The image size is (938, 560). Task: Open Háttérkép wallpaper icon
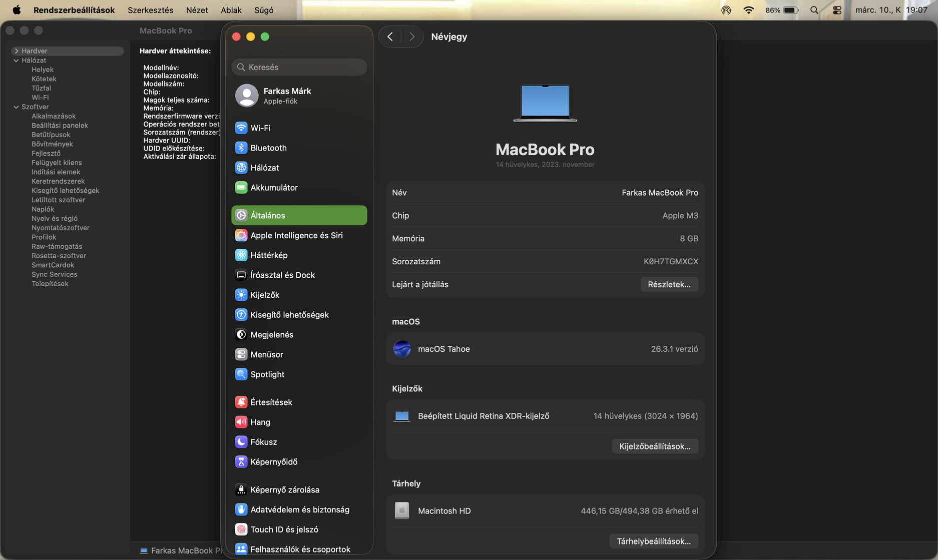coord(241,255)
